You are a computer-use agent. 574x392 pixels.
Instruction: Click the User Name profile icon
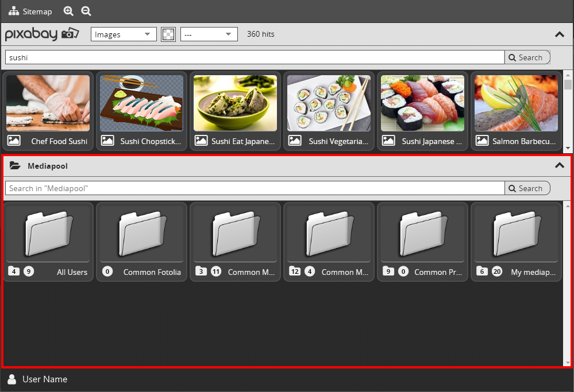(11, 379)
